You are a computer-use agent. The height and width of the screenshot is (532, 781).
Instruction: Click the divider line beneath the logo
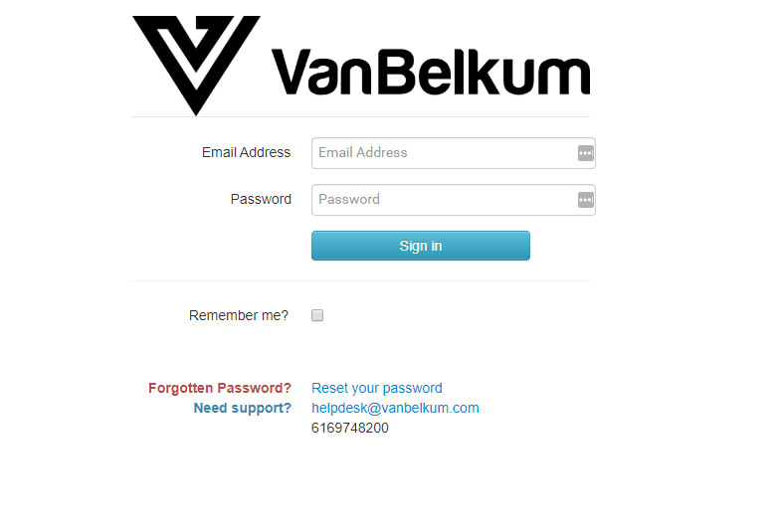[361, 117]
